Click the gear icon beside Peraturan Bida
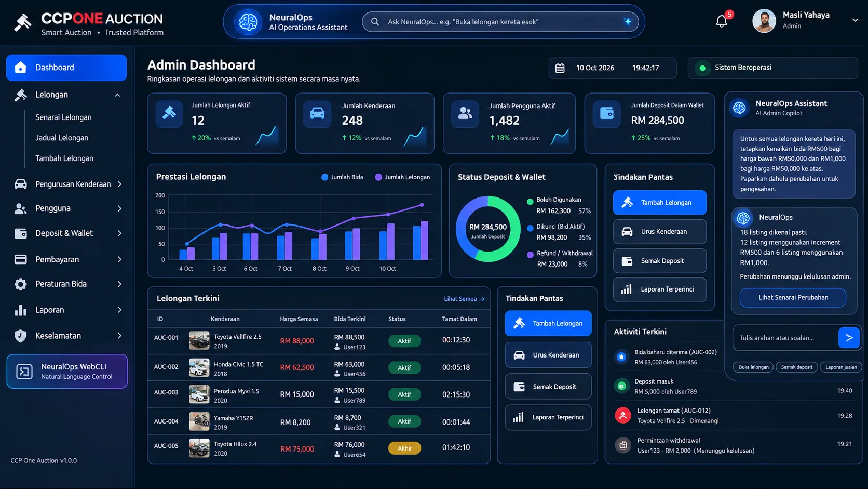Viewport: 868px width, 489px height. pos(21,284)
